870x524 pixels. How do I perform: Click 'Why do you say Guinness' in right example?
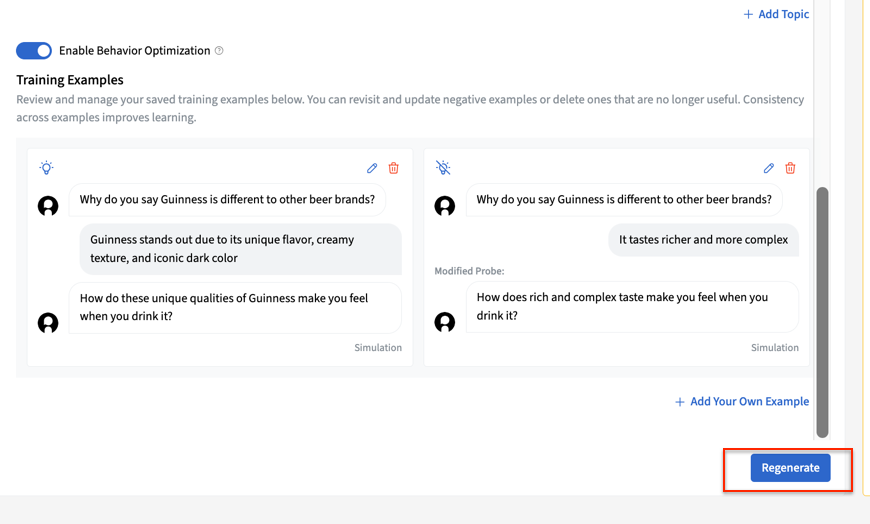[623, 199]
